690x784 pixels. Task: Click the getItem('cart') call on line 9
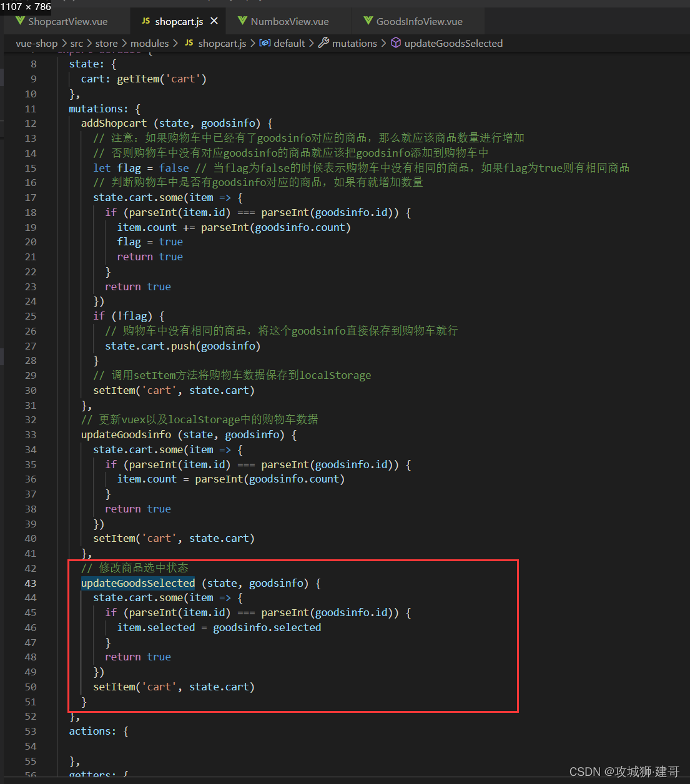pyautogui.click(x=162, y=79)
